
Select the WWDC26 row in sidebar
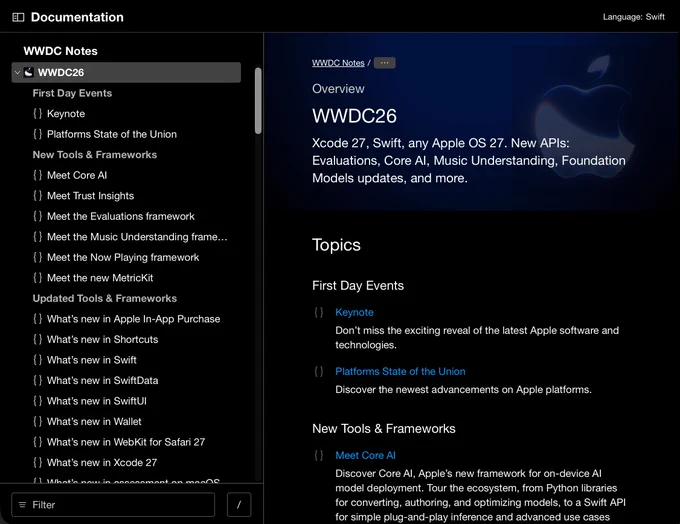click(126, 72)
